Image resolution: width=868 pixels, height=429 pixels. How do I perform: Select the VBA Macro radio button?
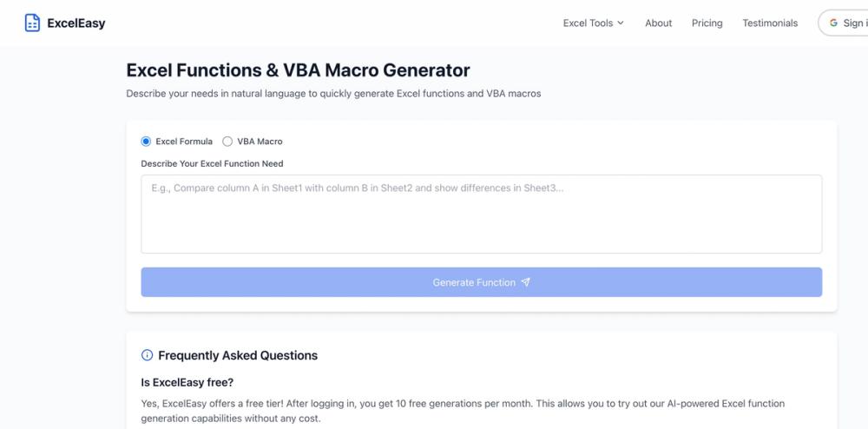click(227, 142)
